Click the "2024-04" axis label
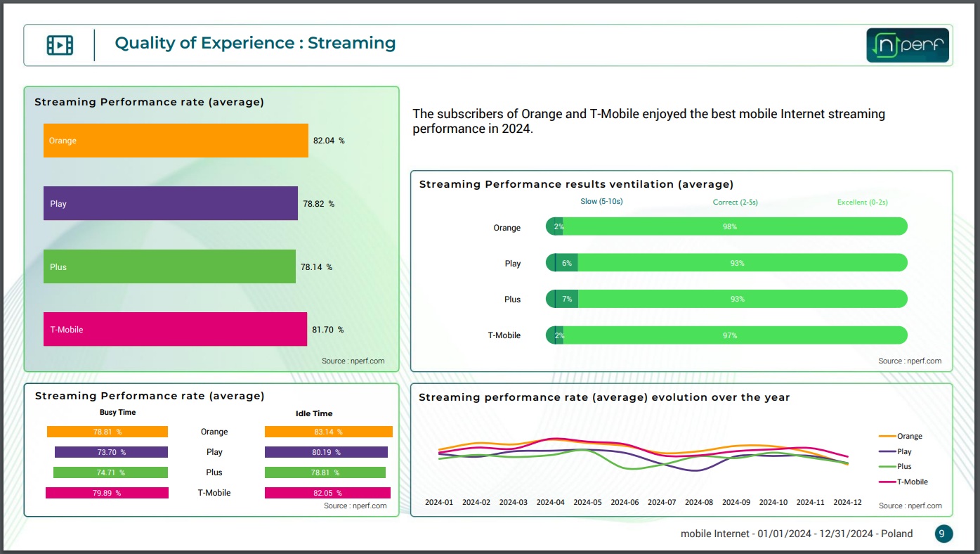This screenshot has width=980, height=554. point(550,502)
